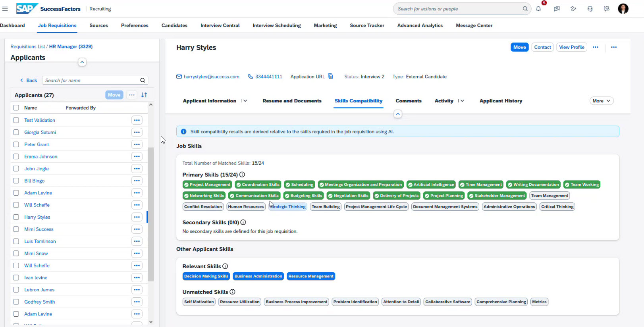Click the sort applicants arrows icon
644x327 pixels.
144,95
